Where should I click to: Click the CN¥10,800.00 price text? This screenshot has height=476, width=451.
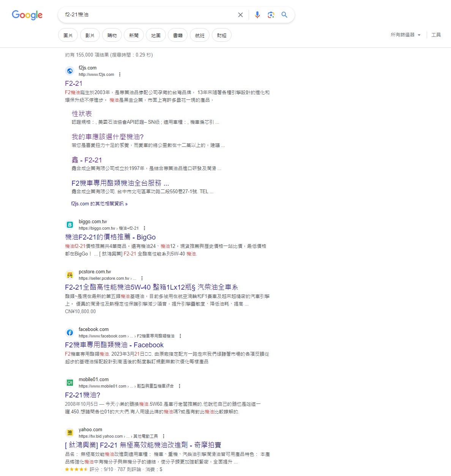[80, 312]
